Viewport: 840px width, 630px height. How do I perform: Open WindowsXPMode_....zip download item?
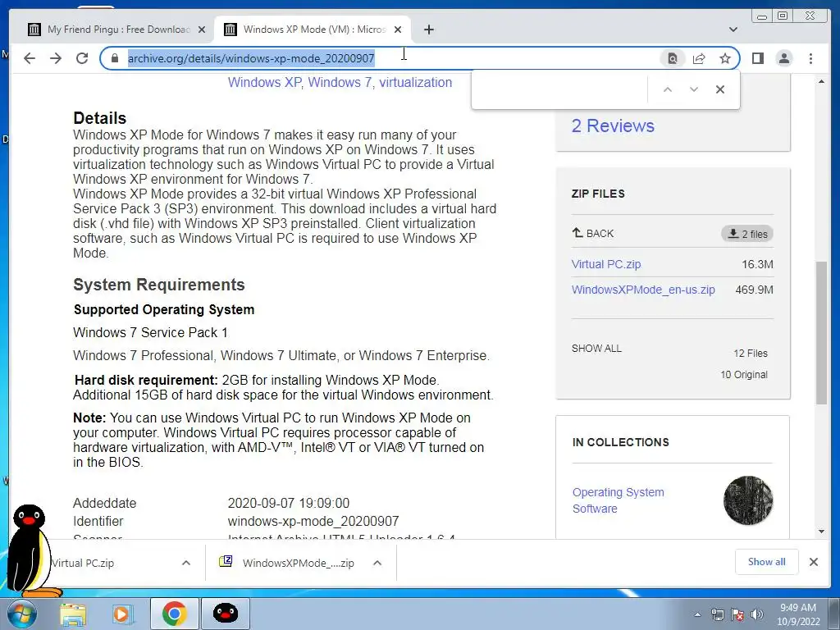pyautogui.click(x=288, y=563)
